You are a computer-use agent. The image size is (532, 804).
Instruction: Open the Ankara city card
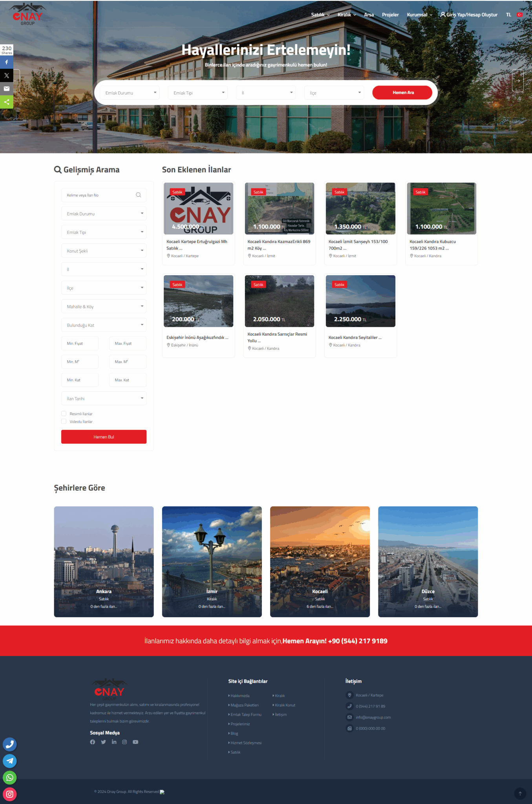[104, 562]
